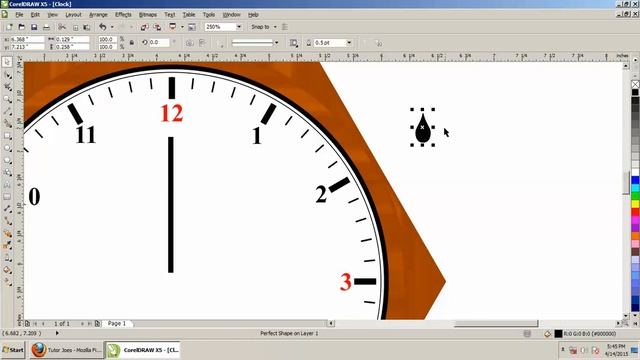Click the black fill indicator in status bar
The image size is (640, 360).
pos(558,334)
